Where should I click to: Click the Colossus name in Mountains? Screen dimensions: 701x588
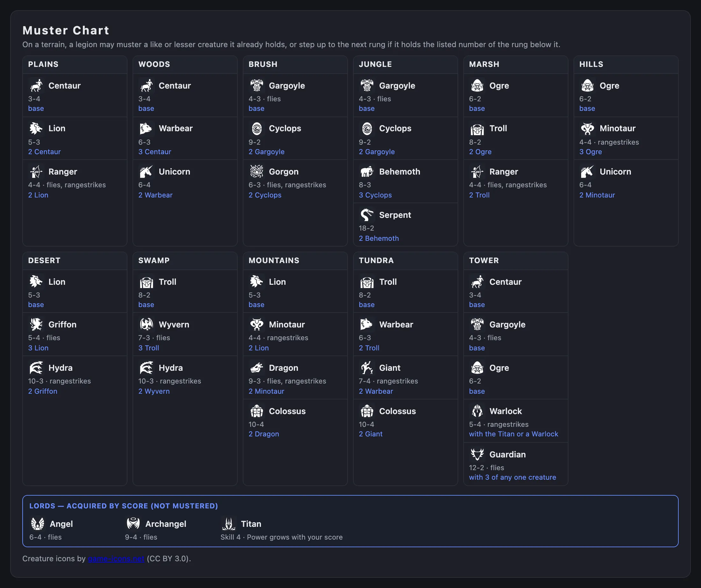[x=287, y=411]
